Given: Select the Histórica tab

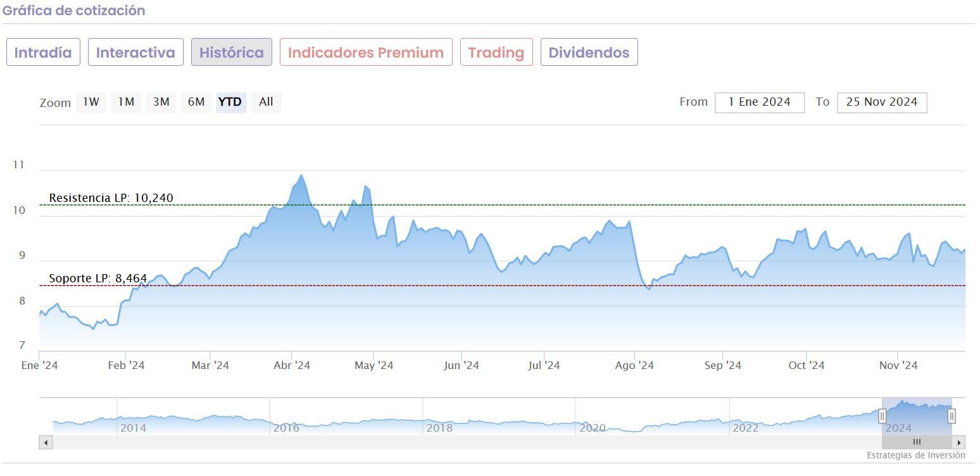Looking at the screenshot, I should tap(232, 53).
